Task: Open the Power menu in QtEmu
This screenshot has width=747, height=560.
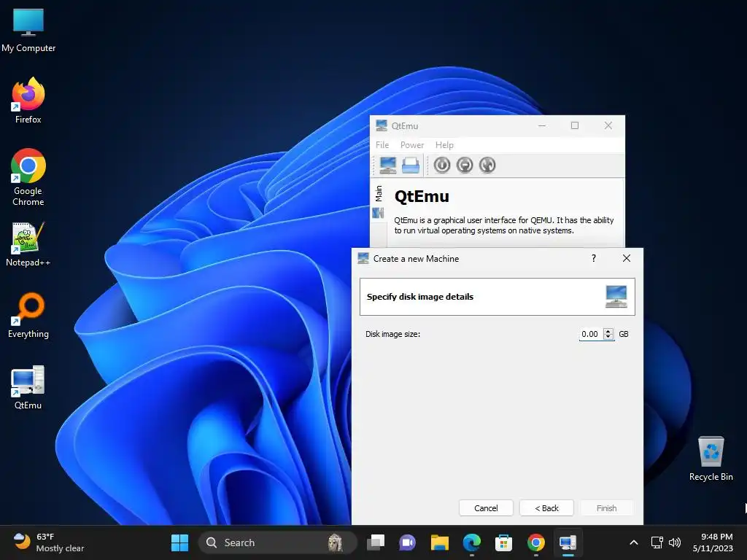Action: (x=412, y=145)
